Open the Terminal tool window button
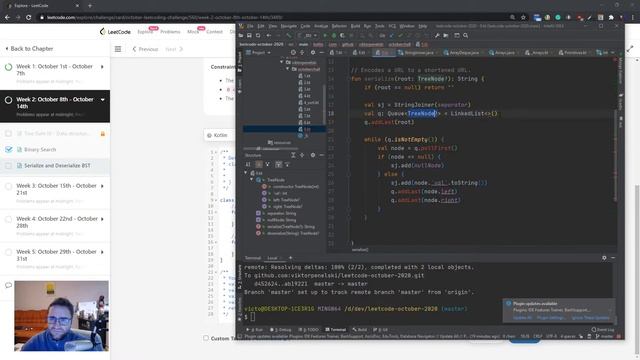 [336, 329]
